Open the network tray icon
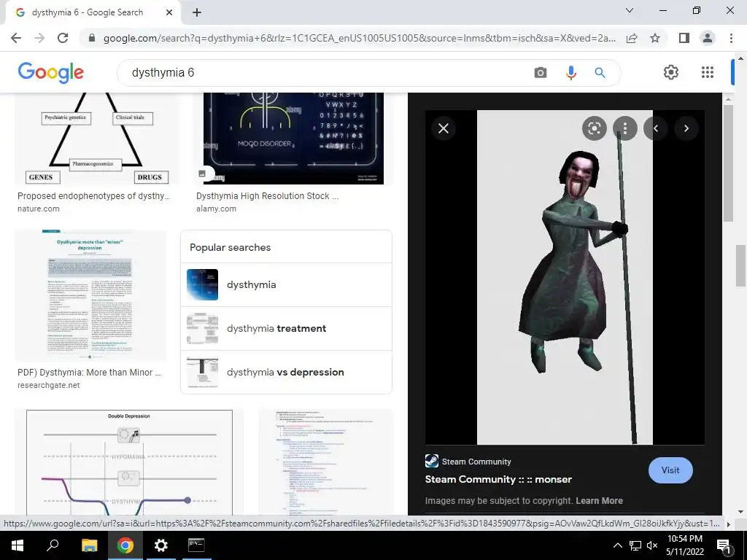The height and width of the screenshot is (560, 747). (x=635, y=545)
